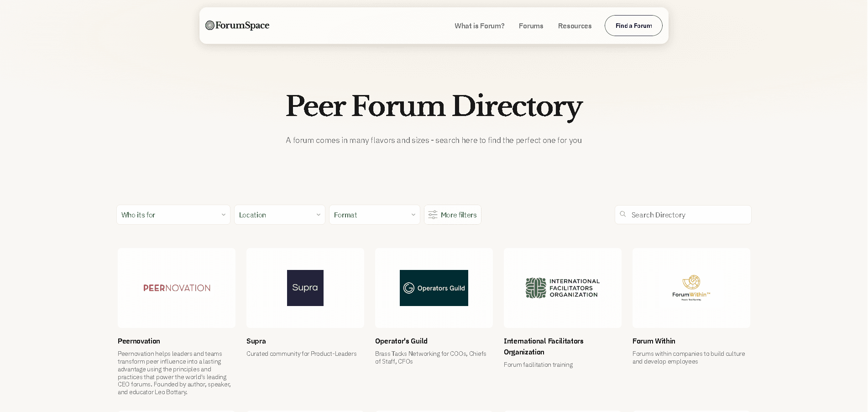The width and height of the screenshot is (868, 412).
Task: Click 'Forum facilitation training' text
Action: (538, 365)
